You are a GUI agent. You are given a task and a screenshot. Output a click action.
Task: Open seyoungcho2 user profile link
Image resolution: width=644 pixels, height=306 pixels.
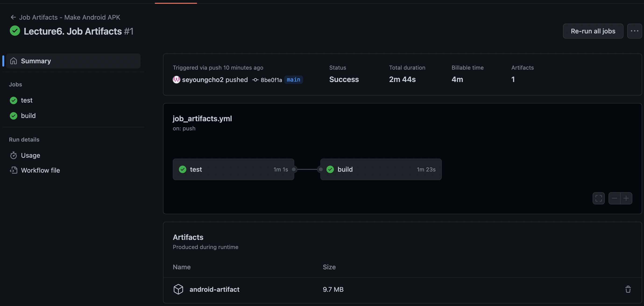coord(202,79)
